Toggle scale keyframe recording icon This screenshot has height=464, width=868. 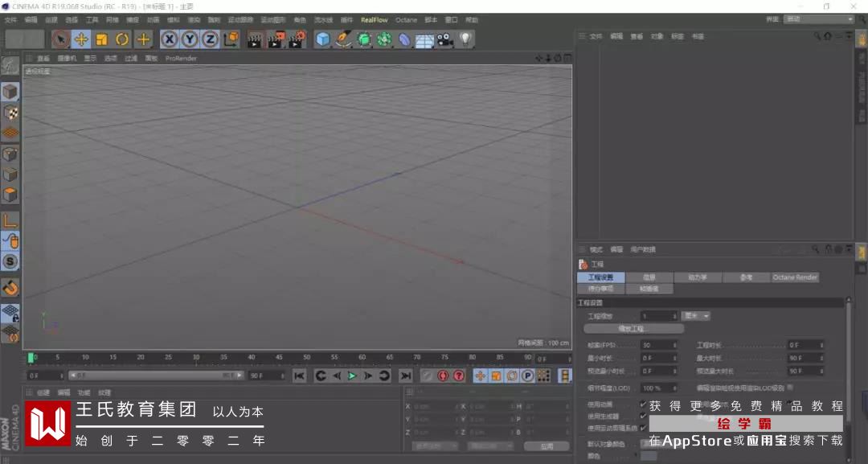click(497, 376)
